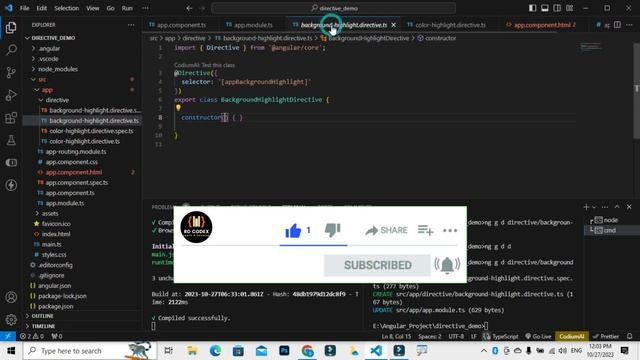Toggle the primary side bar layout icon
This screenshot has width=640, height=360.
(532, 8)
